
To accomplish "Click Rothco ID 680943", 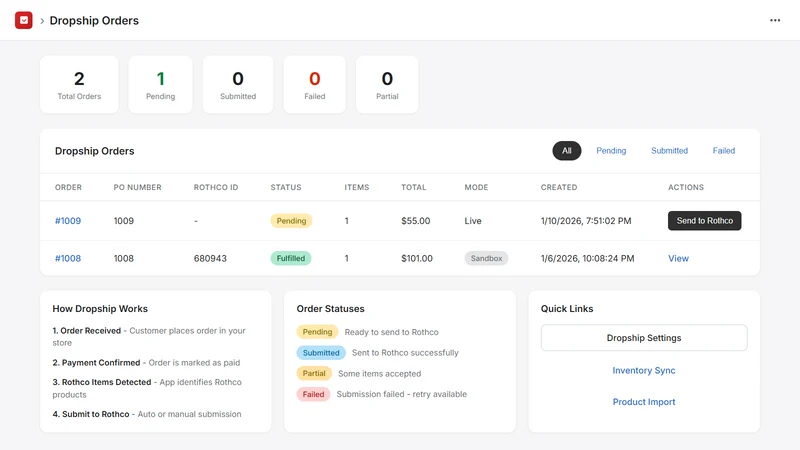I will point(210,258).
